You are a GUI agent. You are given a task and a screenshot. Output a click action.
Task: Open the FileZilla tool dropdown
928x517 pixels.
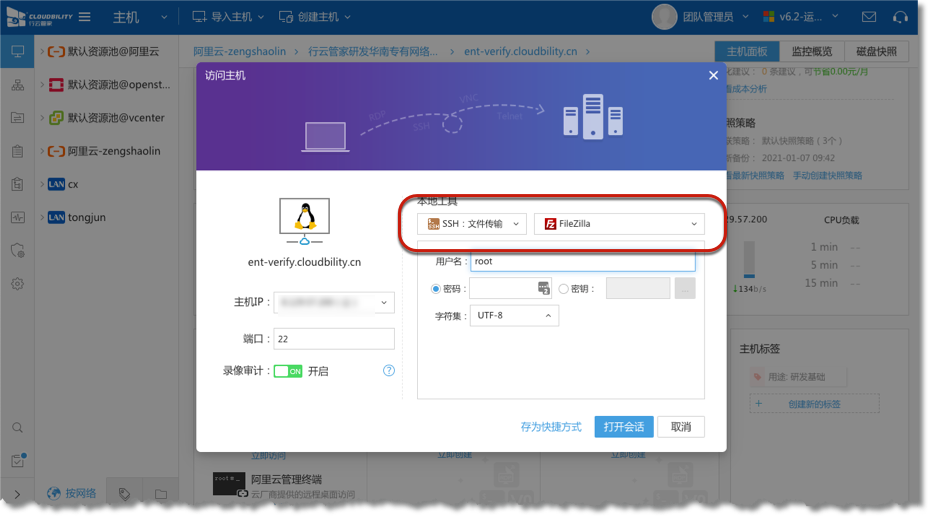pos(619,224)
